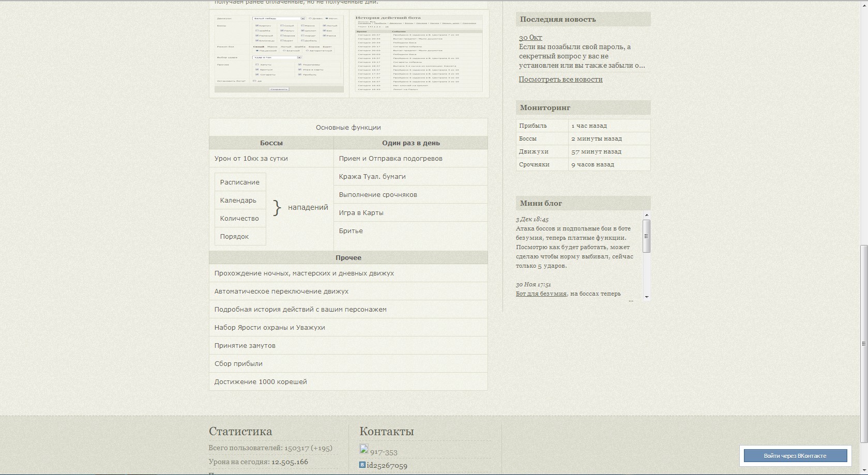This screenshot has width=868, height=475.
Task: Click 'Мини блог' panel header
Action: coord(583,203)
